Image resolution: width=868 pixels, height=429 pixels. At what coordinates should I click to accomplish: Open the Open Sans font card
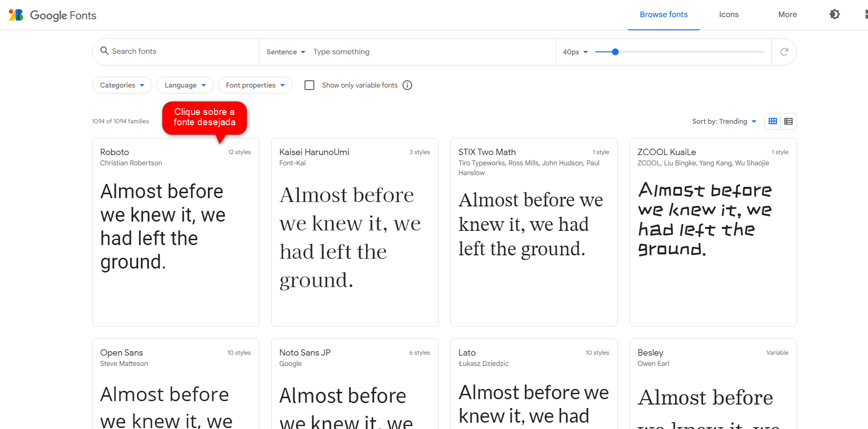click(176, 384)
